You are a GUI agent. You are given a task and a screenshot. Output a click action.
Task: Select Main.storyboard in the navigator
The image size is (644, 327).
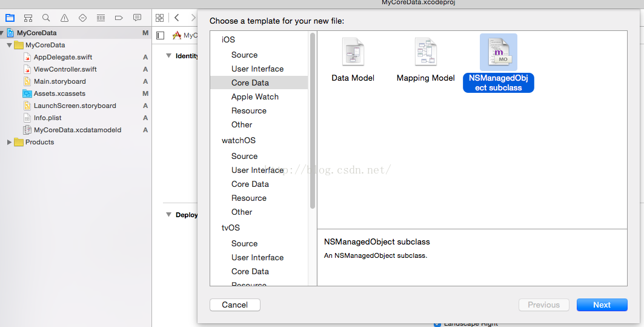[x=59, y=81]
